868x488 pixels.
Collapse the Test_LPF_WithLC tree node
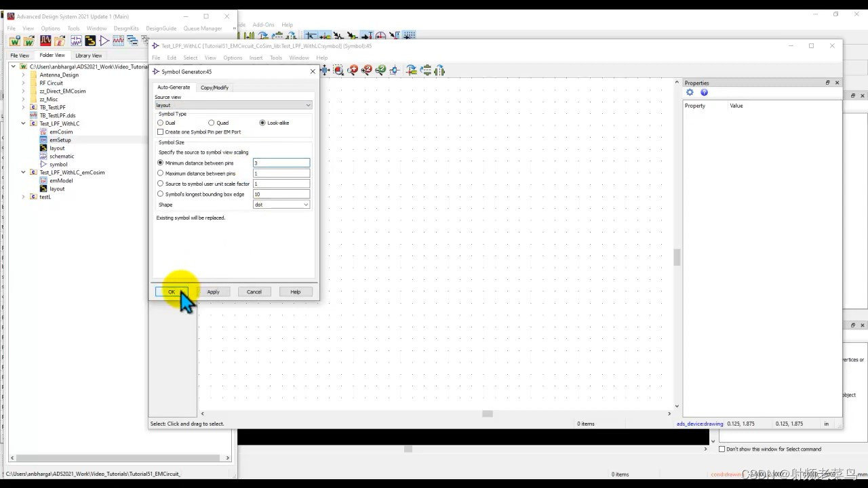pos(23,123)
